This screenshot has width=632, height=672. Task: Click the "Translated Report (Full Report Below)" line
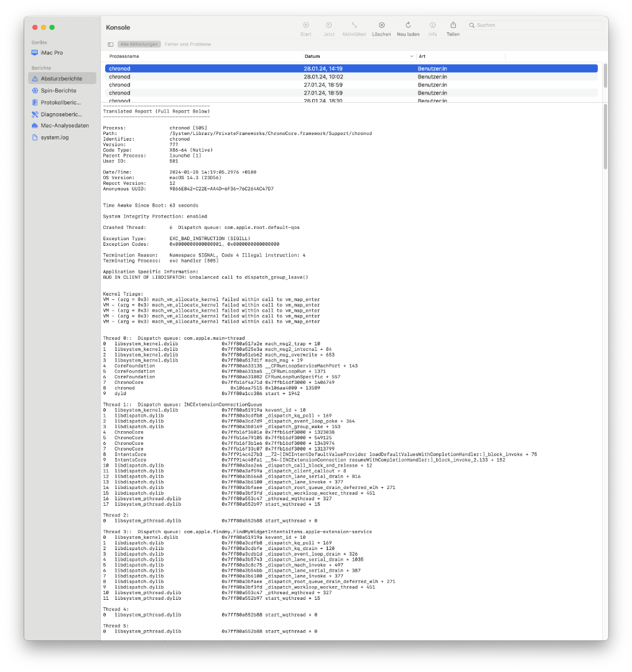pos(156,111)
